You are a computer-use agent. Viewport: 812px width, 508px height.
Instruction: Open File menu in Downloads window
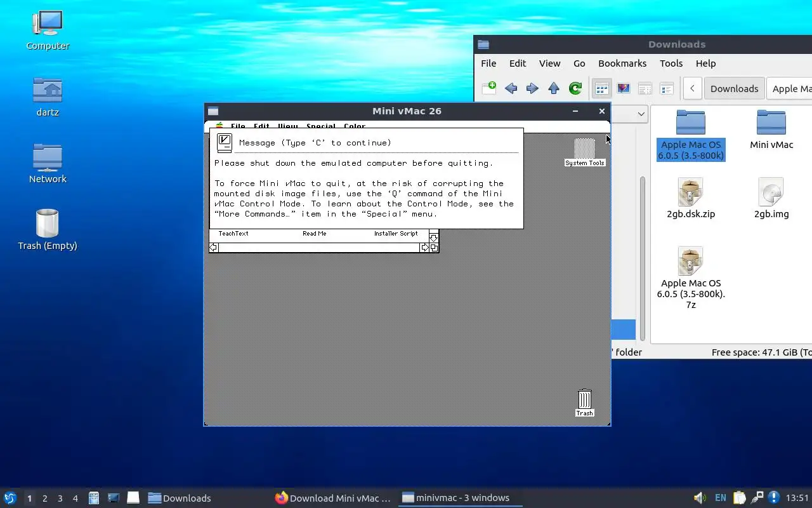488,63
